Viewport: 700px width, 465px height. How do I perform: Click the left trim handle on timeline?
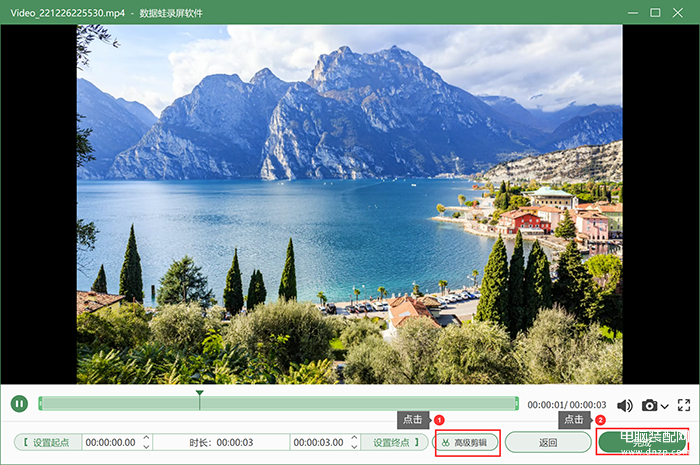tap(40, 403)
